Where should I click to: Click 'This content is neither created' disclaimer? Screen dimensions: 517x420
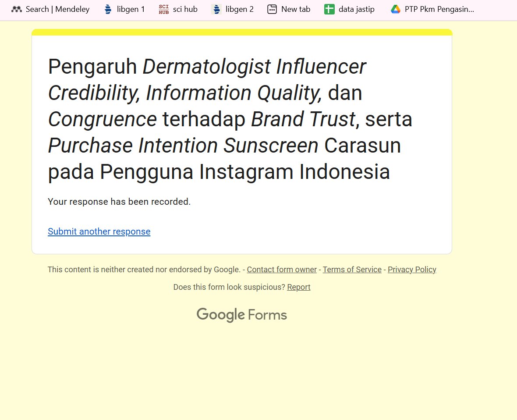144,270
